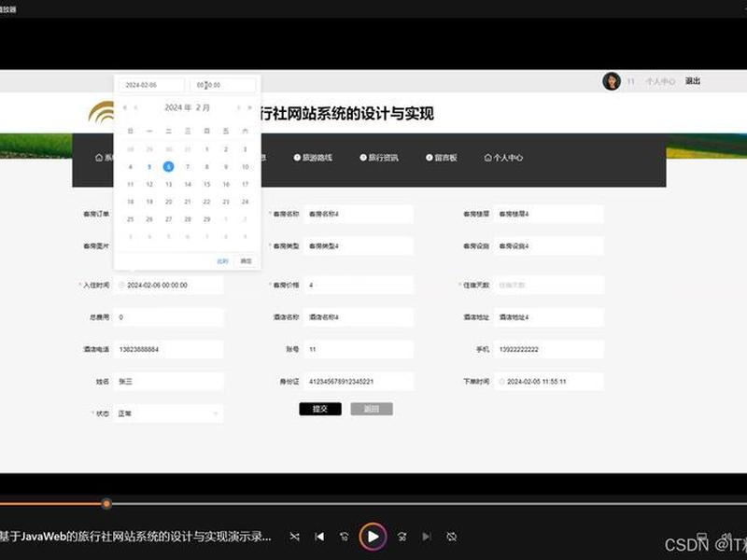The image size is (747, 560).
Task: Open 个人中心 in dark navigation bar
Action: [x=503, y=158]
